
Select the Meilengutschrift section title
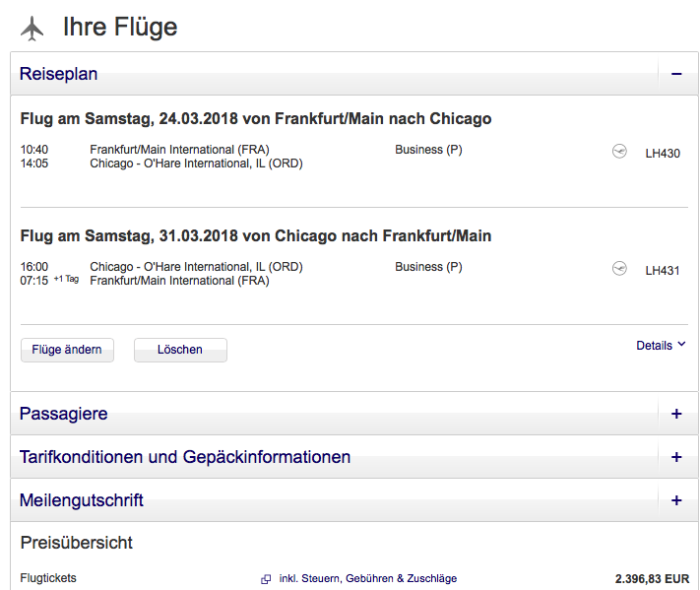82,500
